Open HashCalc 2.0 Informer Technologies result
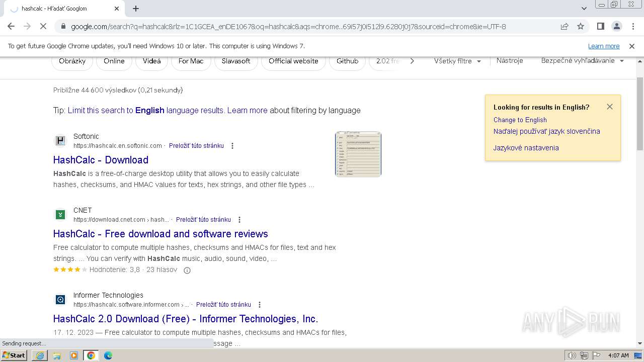The height and width of the screenshot is (362, 644). (x=186, y=319)
